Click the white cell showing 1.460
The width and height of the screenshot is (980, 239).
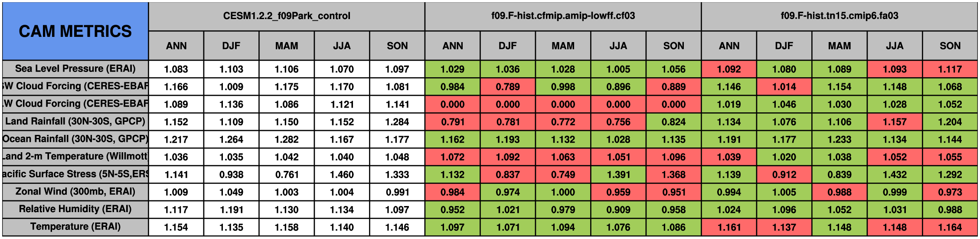point(342,174)
